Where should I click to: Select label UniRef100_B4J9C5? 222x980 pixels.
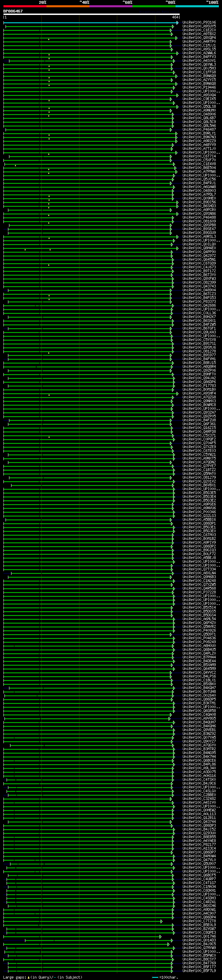(199, 944)
